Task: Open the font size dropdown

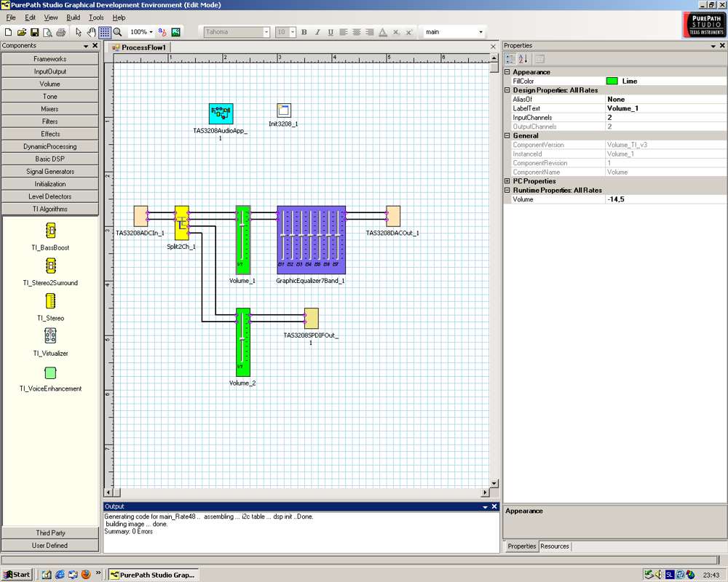Action: [293, 32]
